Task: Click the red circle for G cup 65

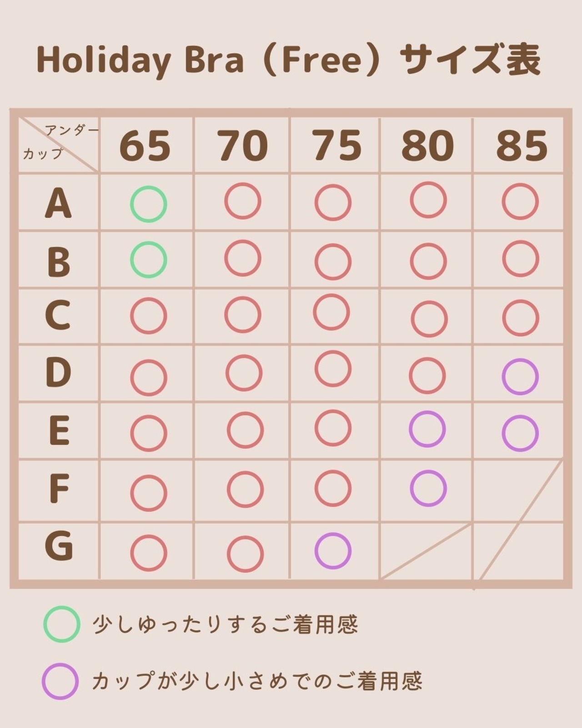Action: tap(149, 553)
